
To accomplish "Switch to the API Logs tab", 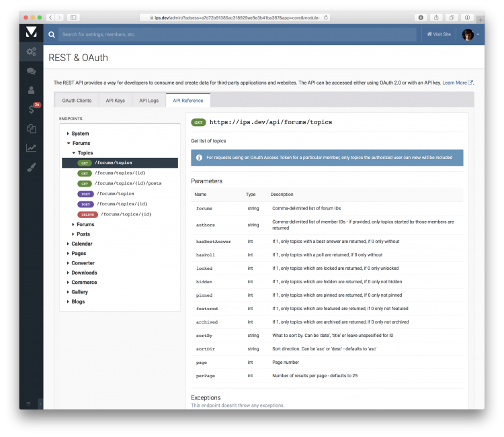I will tap(149, 101).
